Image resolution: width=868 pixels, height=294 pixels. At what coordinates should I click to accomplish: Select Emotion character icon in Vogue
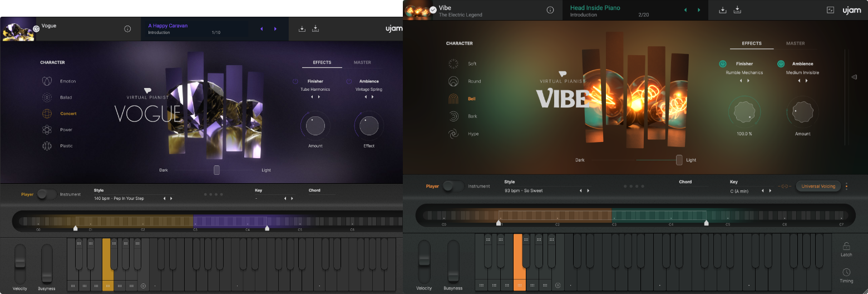tap(47, 81)
